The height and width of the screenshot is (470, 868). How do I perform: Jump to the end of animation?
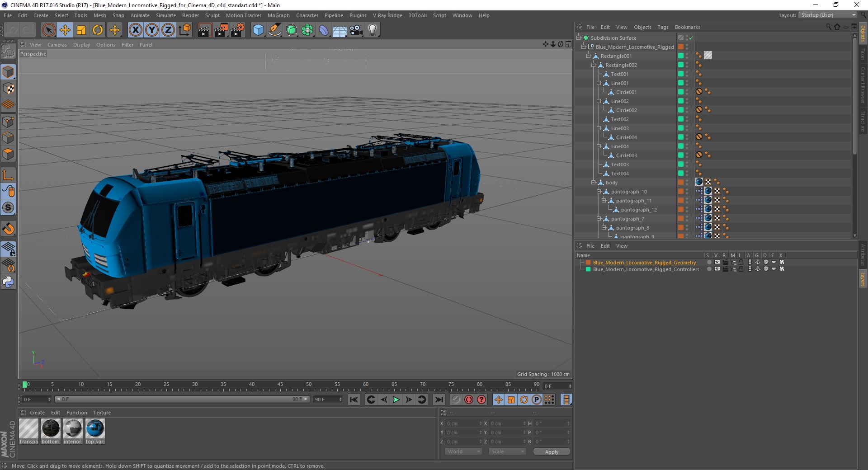[439, 399]
